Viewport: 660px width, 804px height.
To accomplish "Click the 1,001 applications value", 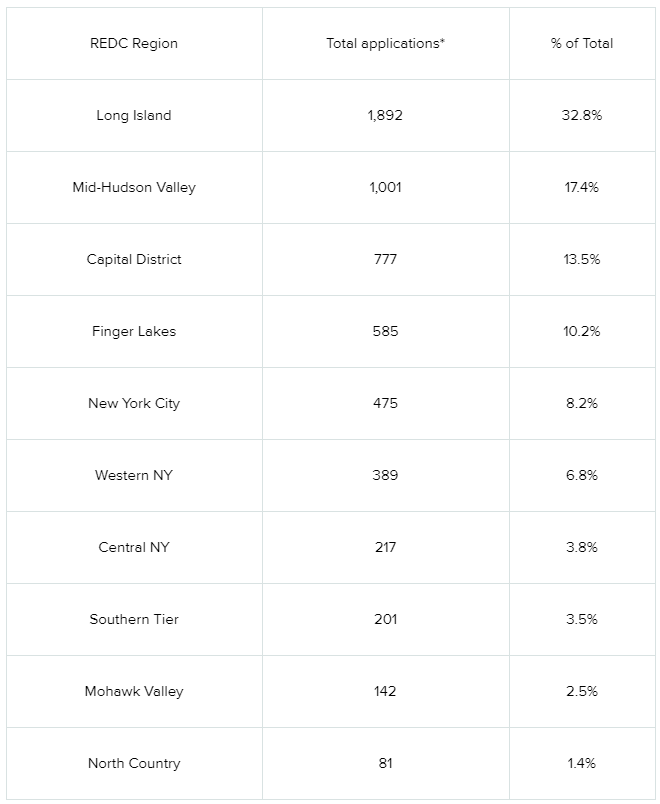I will [386, 188].
